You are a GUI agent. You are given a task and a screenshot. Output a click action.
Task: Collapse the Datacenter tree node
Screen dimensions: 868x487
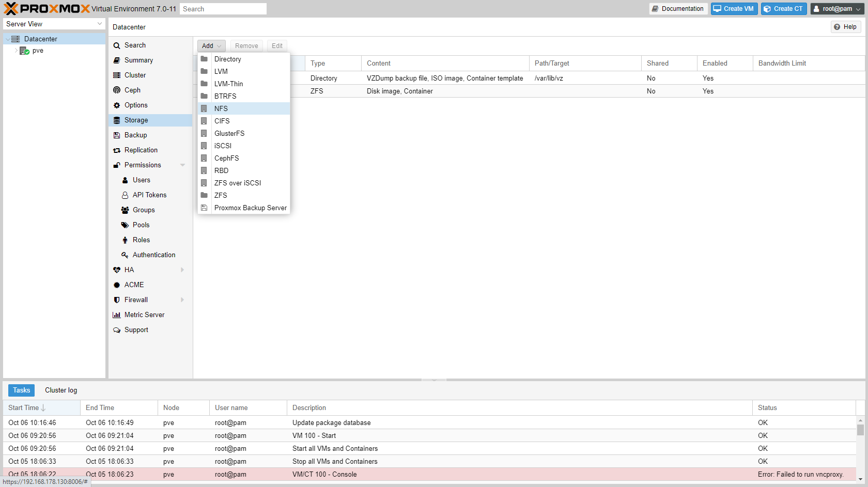point(8,39)
